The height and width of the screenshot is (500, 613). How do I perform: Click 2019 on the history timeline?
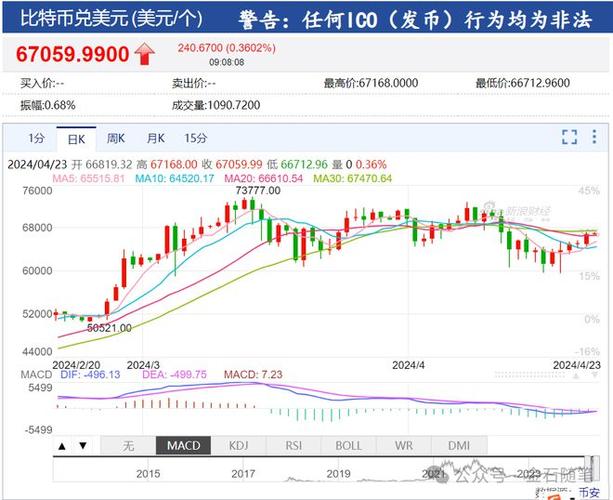339,474
